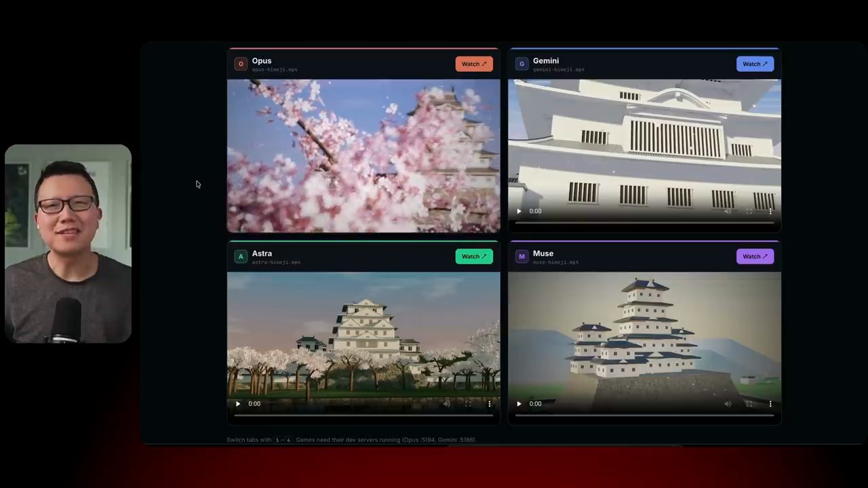Viewport: 868px width, 488px height.
Task: Click the Opus card's orange O badge
Action: click(x=241, y=64)
